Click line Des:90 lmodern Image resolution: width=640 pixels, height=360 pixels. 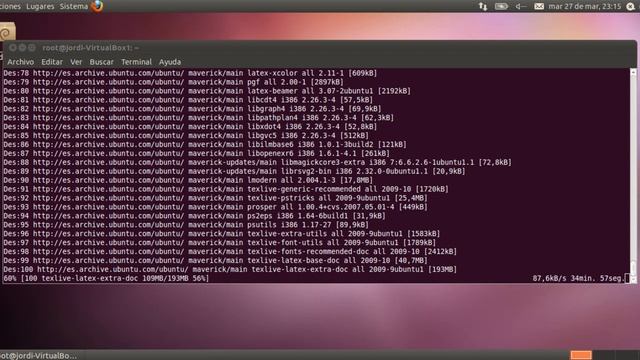tap(188, 180)
